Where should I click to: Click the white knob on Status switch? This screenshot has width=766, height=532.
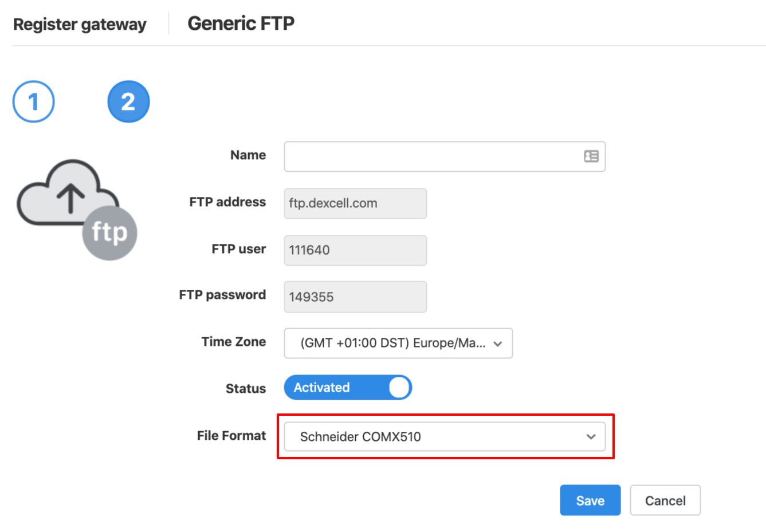pyautogui.click(x=399, y=388)
